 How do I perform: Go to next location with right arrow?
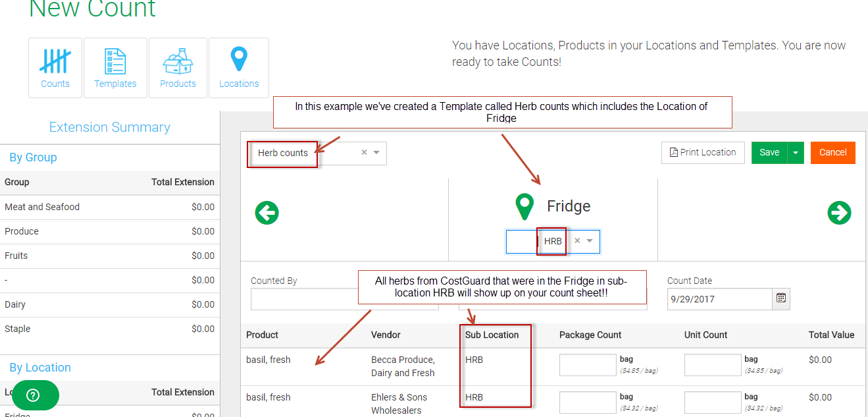[x=839, y=213]
